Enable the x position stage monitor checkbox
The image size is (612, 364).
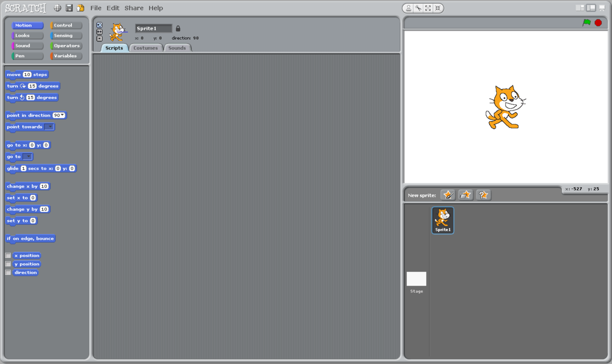(8, 255)
